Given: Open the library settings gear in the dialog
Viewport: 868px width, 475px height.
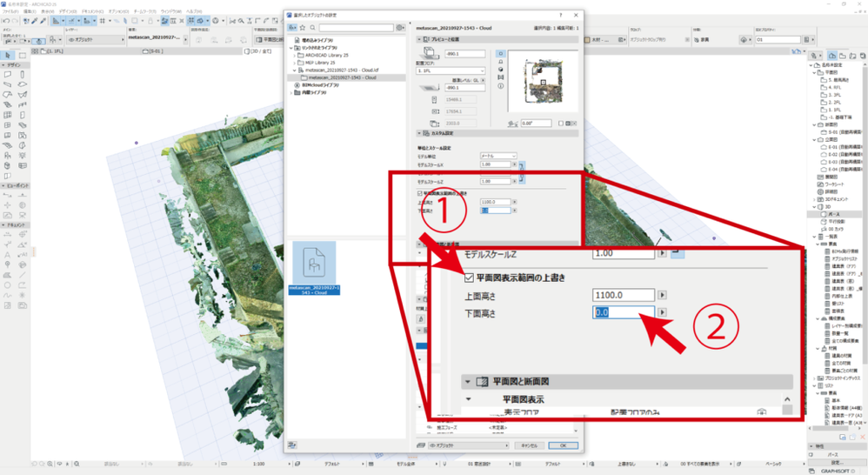Looking at the screenshot, I should pos(400,28).
